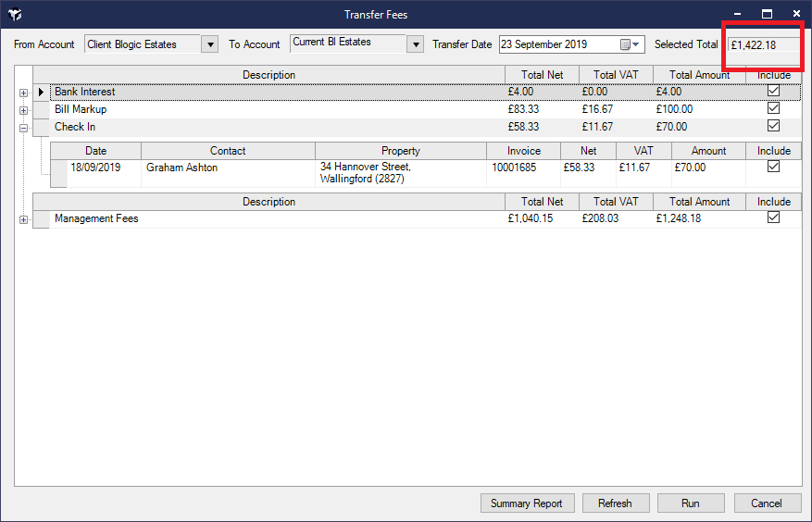
Task: Click the row indicator arrow beside Bank Interest
Action: click(x=41, y=92)
